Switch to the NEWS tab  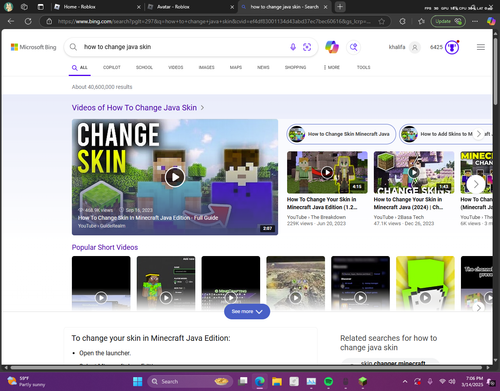(x=263, y=67)
